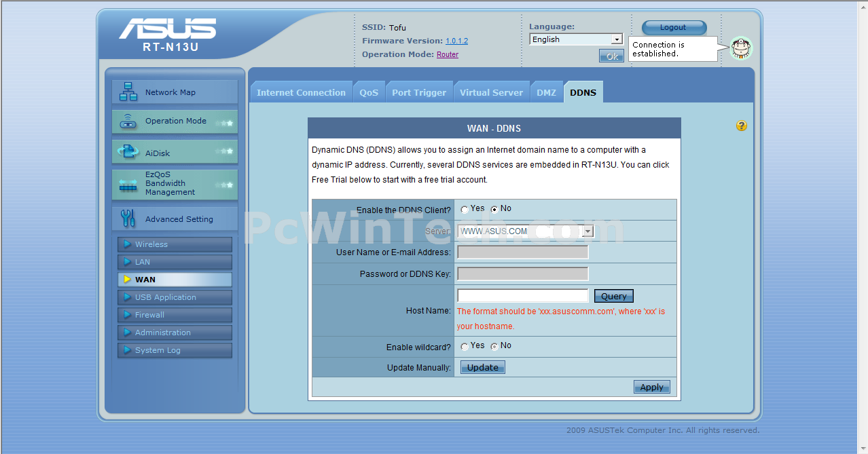Viewport: 868px width, 454px height.
Task: Open the Network Map page
Action: pos(175,92)
